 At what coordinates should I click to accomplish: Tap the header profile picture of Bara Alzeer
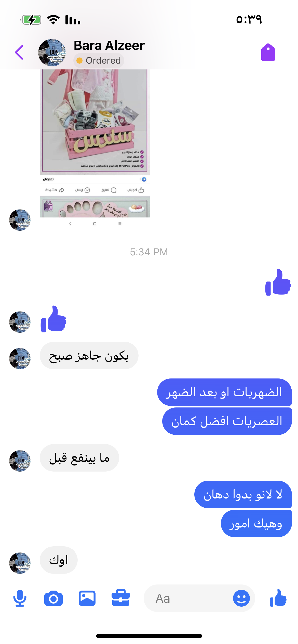(52, 52)
